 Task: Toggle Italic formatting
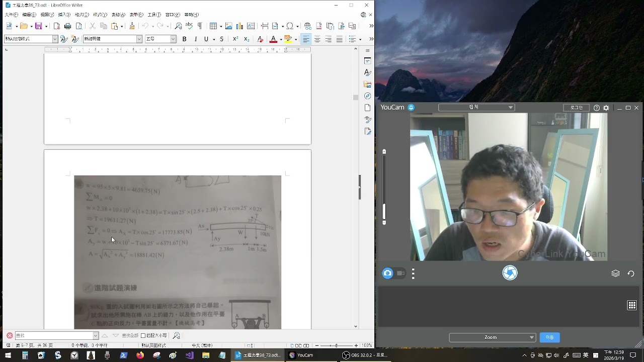[196, 39]
